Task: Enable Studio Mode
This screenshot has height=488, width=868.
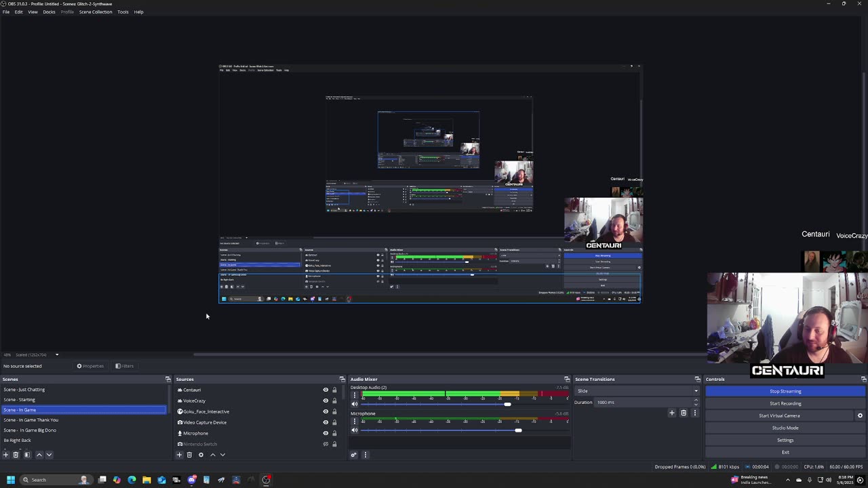Action: point(785,428)
